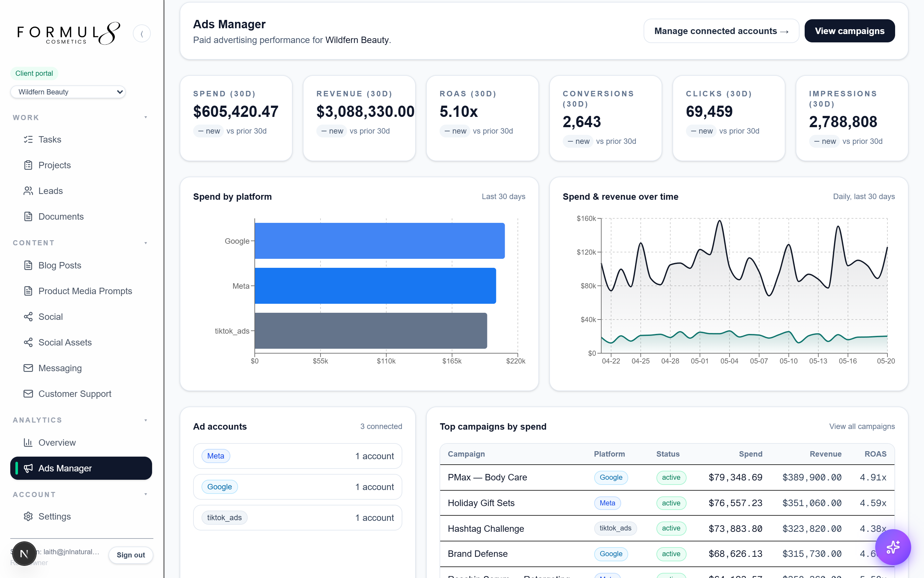Open the AI sparkle assistant button
The height and width of the screenshot is (578, 924).
coord(893,547)
